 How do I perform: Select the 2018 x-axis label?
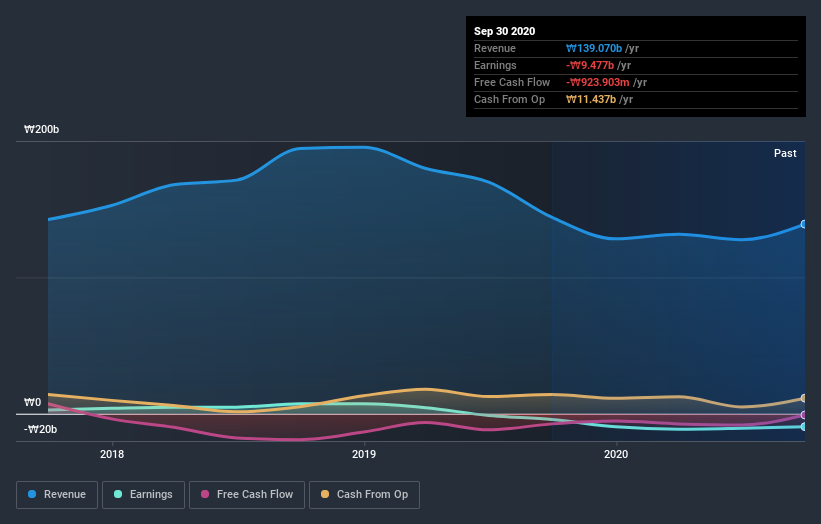click(x=112, y=454)
